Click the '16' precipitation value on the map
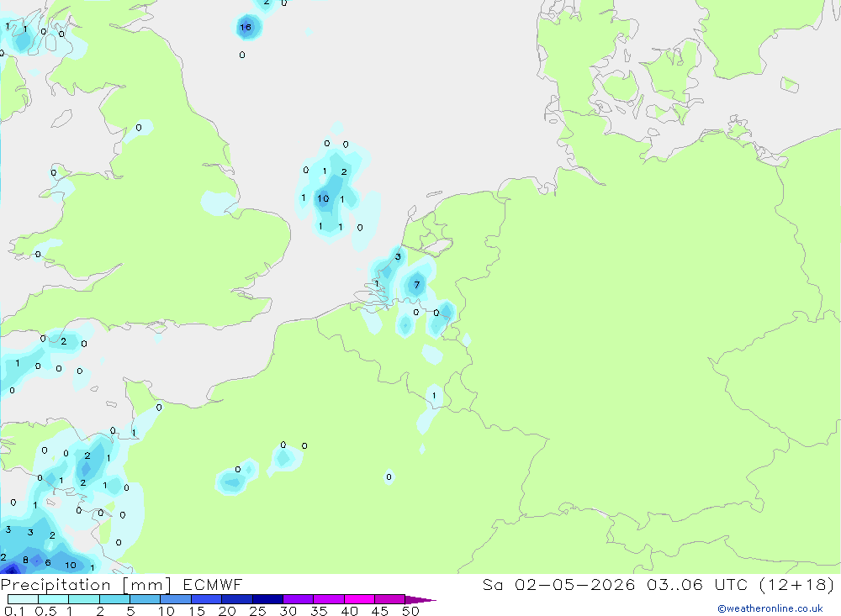Screen dimensions: 841x616 pyautogui.click(x=246, y=28)
